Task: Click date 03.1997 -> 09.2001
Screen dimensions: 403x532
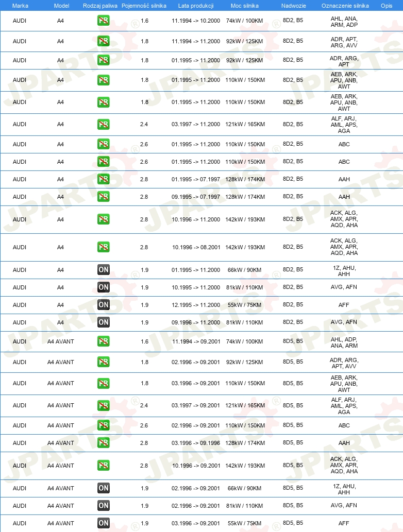Action: [196, 405]
